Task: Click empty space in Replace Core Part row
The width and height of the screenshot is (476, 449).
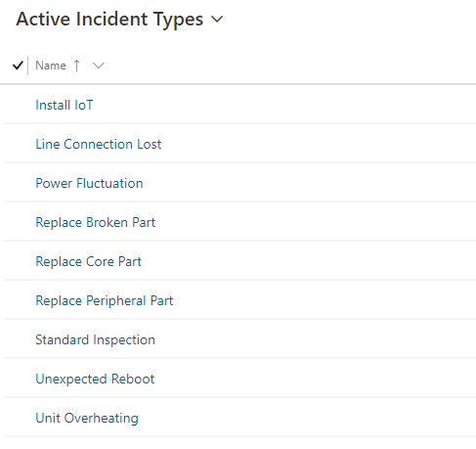Action: (x=309, y=261)
